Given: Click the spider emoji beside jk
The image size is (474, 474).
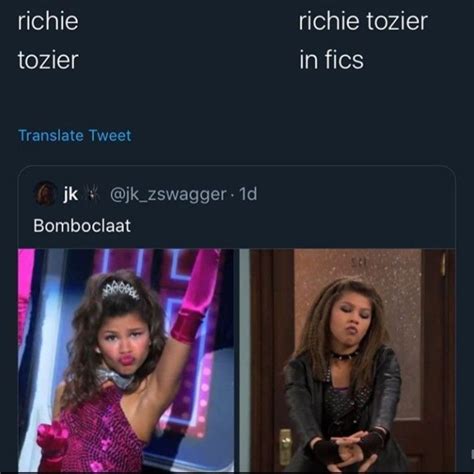Looking at the screenshot, I should (92, 193).
